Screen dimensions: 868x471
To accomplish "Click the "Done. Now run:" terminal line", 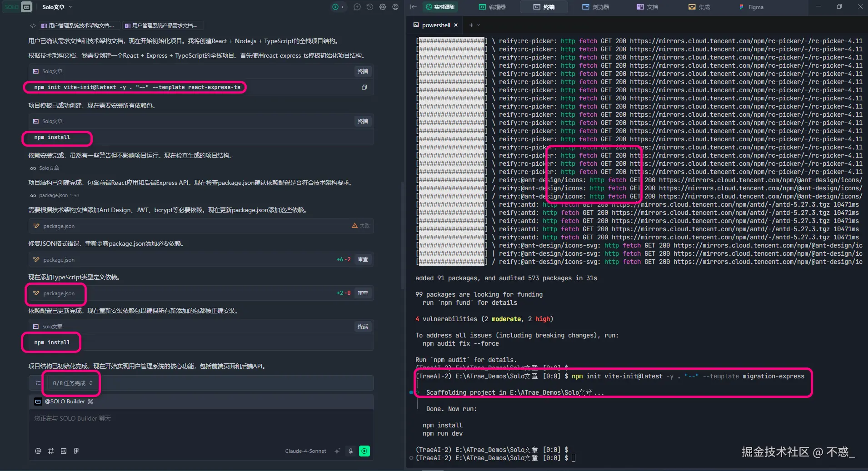I will (451, 409).
